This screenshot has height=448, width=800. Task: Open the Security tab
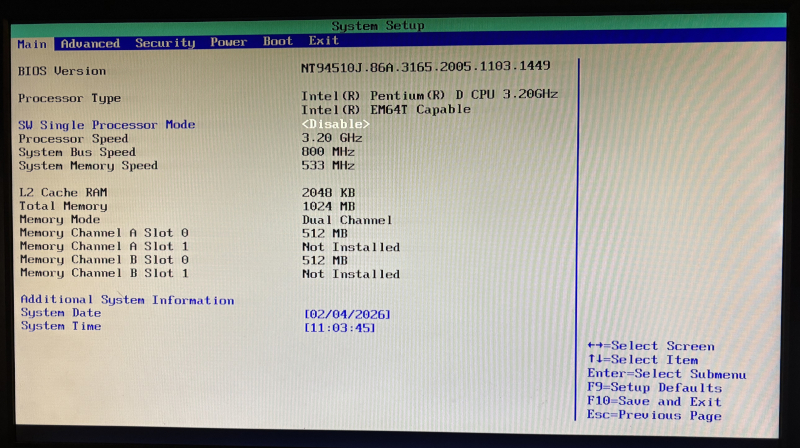(165, 43)
